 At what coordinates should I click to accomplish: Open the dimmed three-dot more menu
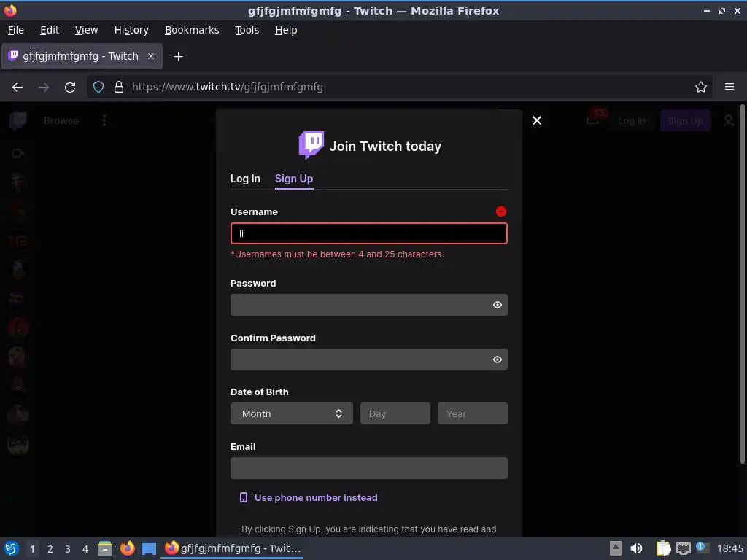[104, 120]
